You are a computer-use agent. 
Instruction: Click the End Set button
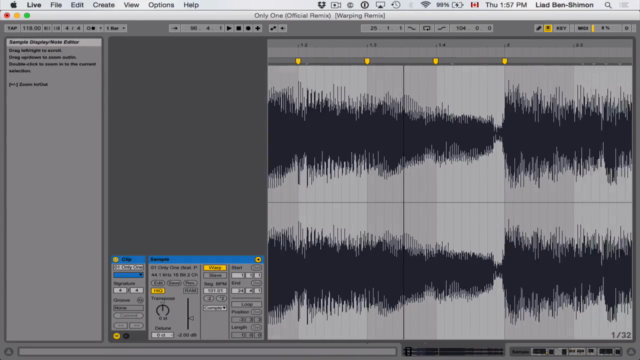tap(256, 283)
